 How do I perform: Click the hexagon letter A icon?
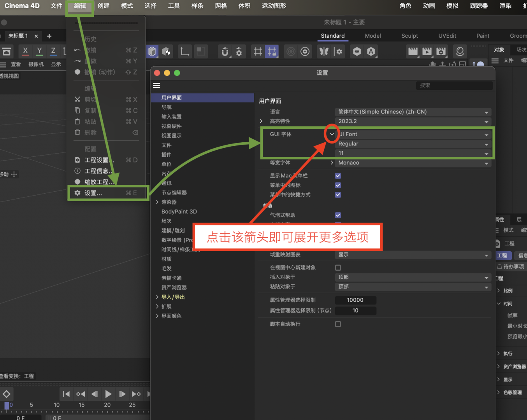(x=371, y=51)
